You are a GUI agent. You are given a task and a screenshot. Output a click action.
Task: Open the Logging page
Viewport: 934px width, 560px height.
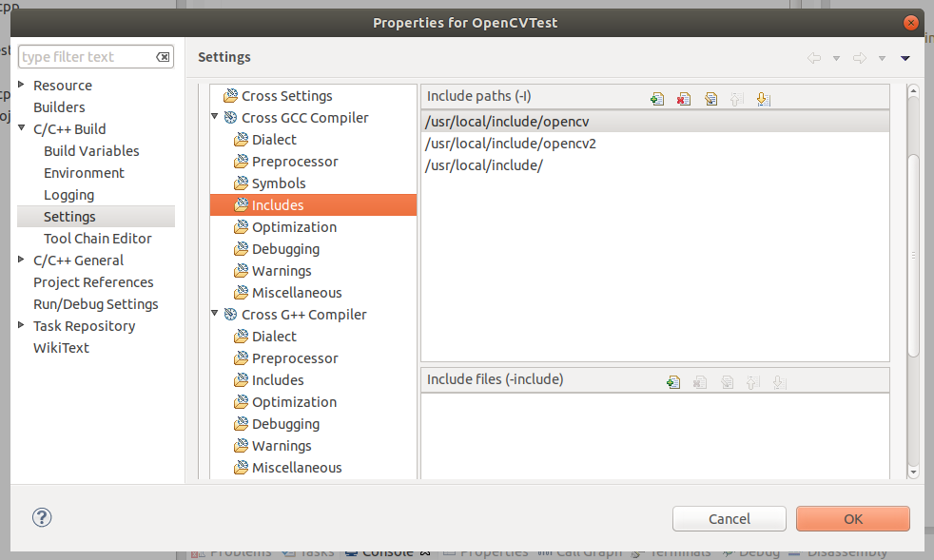coord(69,195)
